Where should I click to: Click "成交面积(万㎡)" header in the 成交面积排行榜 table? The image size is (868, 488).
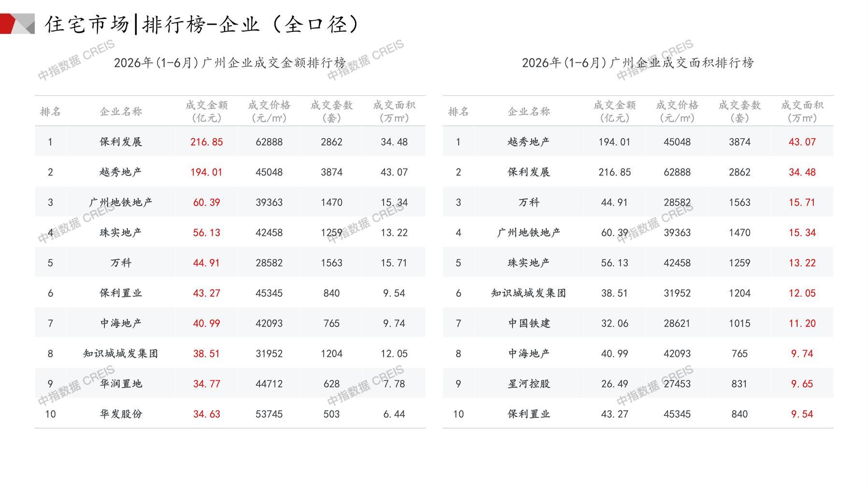tap(802, 112)
